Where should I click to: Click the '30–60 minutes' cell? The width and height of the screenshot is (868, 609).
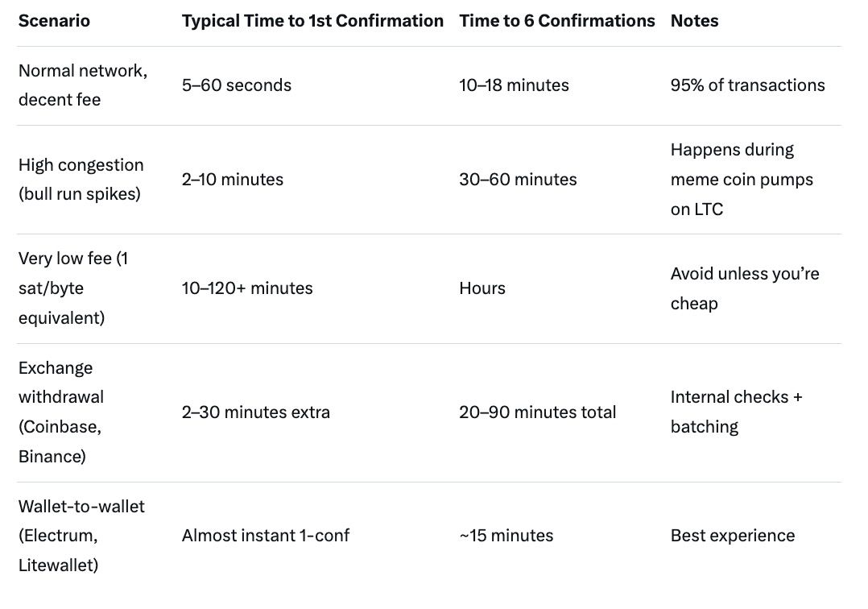518,180
